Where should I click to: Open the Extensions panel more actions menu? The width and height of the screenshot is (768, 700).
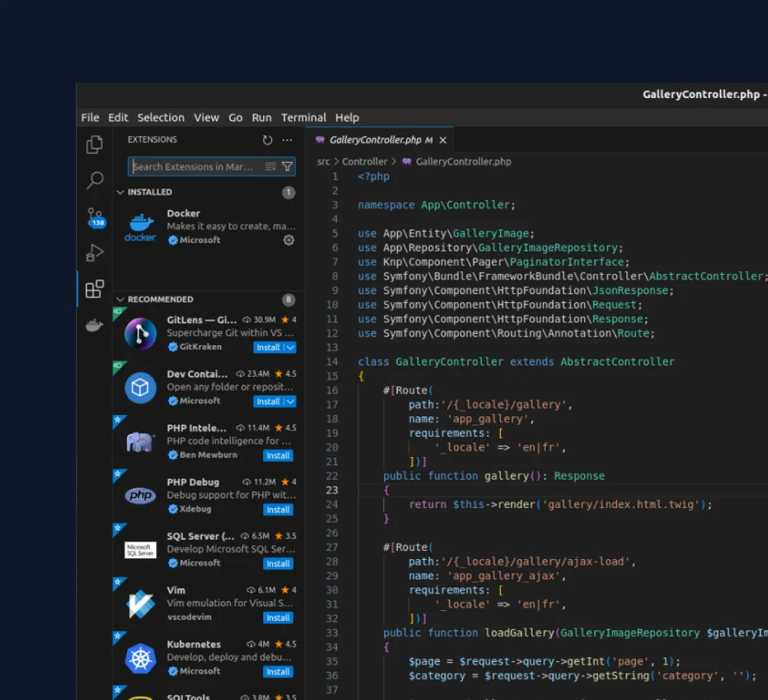[287, 140]
